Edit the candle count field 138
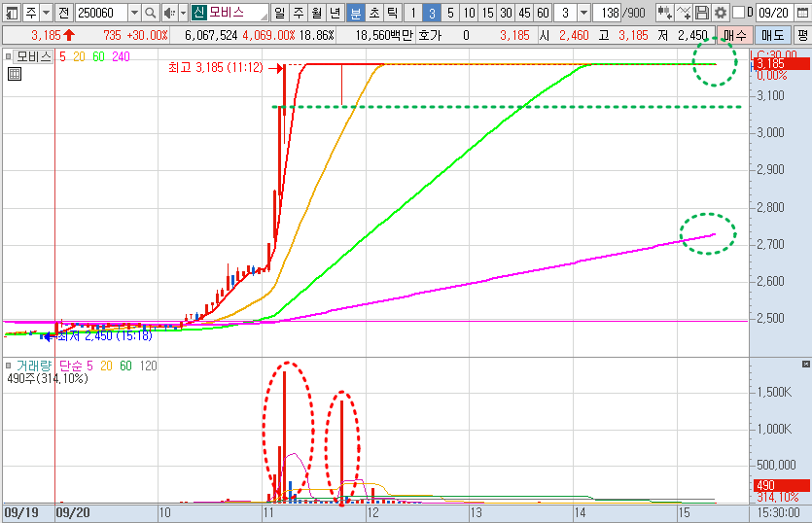The height and width of the screenshot is (523, 812). [x=610, y=13]
